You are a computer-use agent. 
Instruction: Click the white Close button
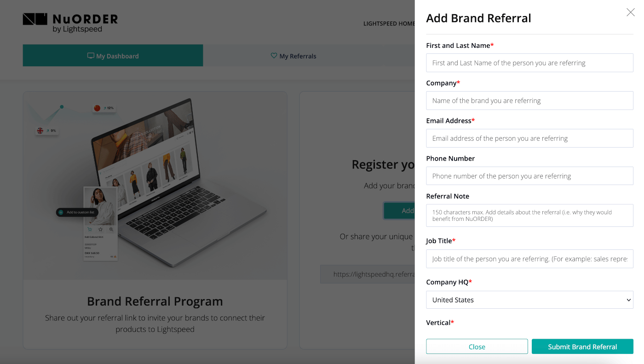[x=477, y=347]
